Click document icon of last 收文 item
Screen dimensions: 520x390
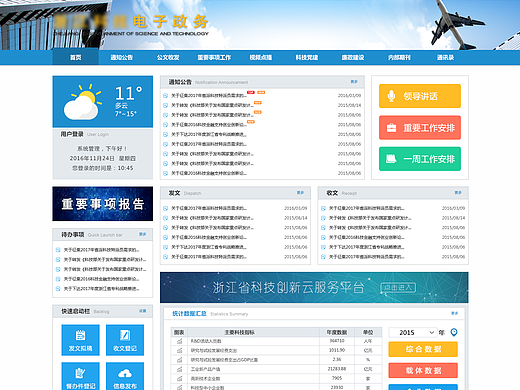(x=323, y=257)
